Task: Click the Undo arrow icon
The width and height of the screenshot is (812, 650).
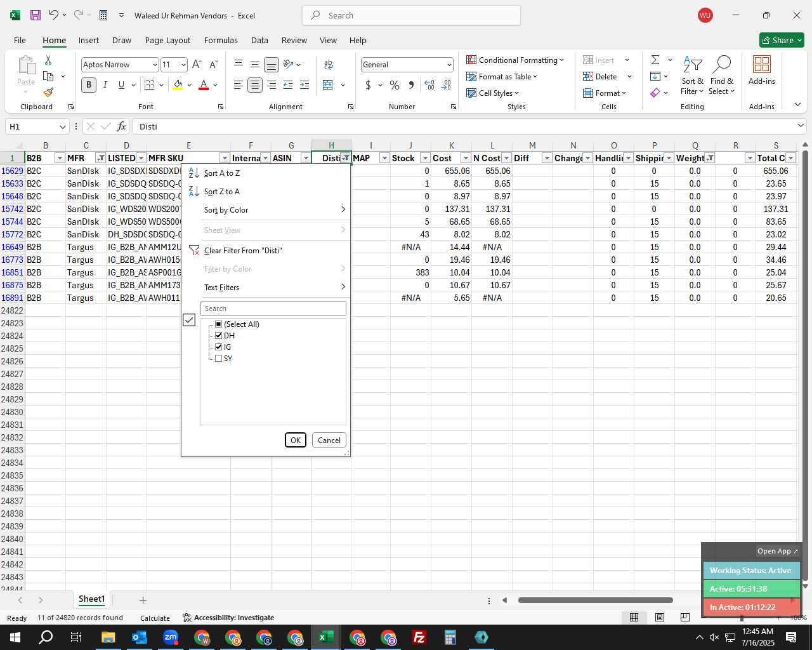Action: pyautogui.click(x=54, y=15)
